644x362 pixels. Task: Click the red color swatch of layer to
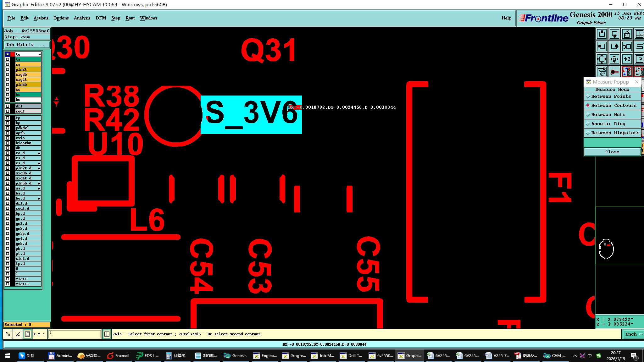pos(13,54)
